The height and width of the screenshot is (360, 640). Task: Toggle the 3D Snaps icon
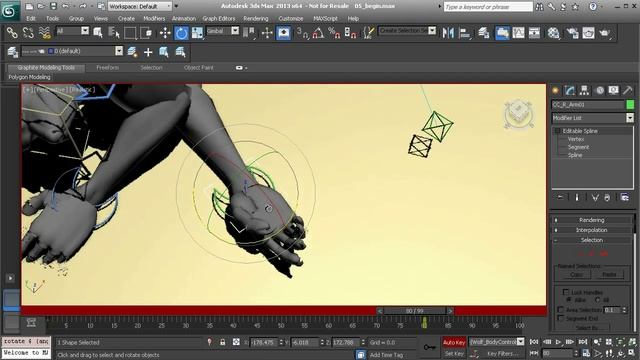(x=302, y=33)
